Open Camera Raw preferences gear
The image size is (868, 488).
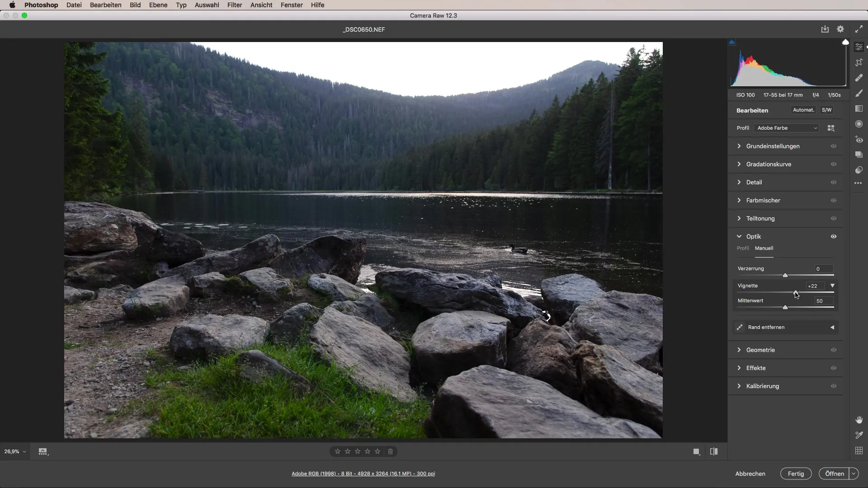[840, 29]
